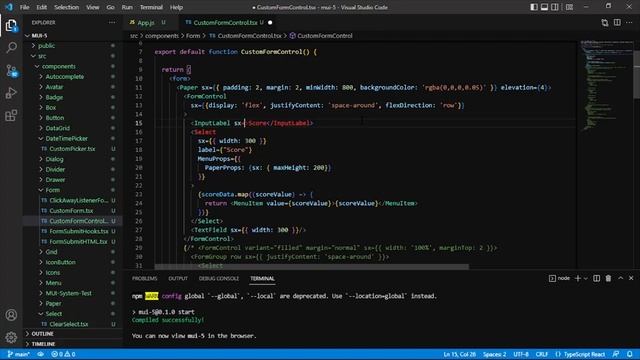640x360 pixels.
Task: Switch to the App.js editor tab
Action: [x=146, y=23]
